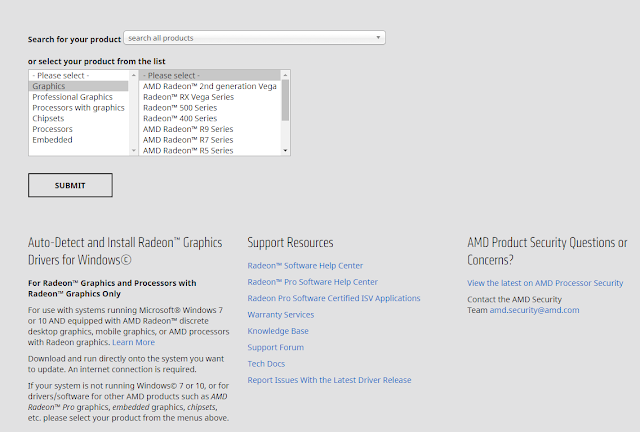This screenshot has width=640, height=432.
Task: Open Radeon Pro Software Certified ISV Applications
Action: 333,298
